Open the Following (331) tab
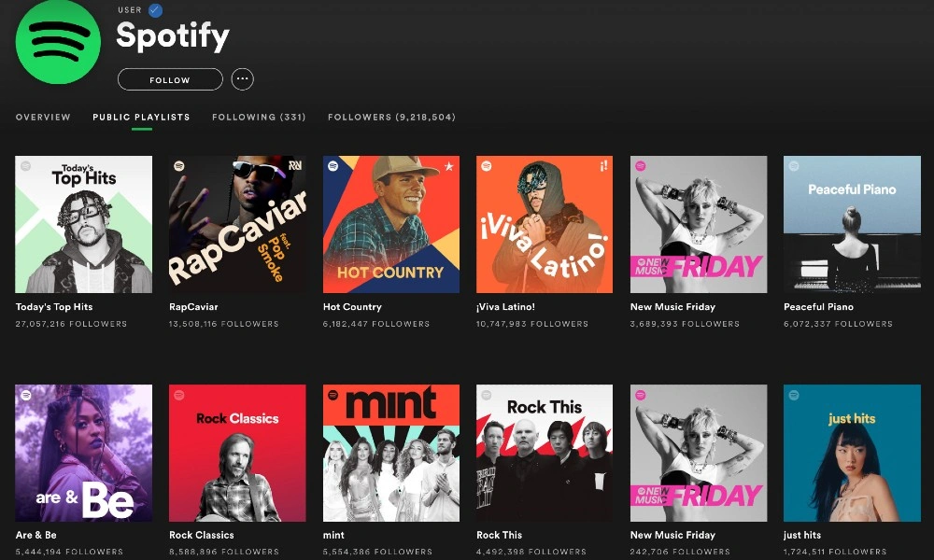The image size is (934, 560). click(259, 118)
